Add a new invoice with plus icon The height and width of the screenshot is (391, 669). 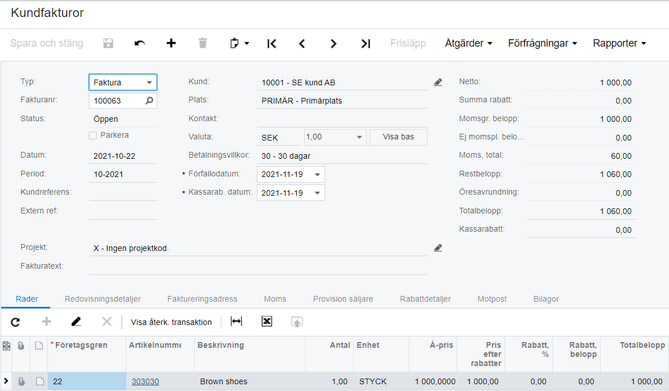[171, 43]
